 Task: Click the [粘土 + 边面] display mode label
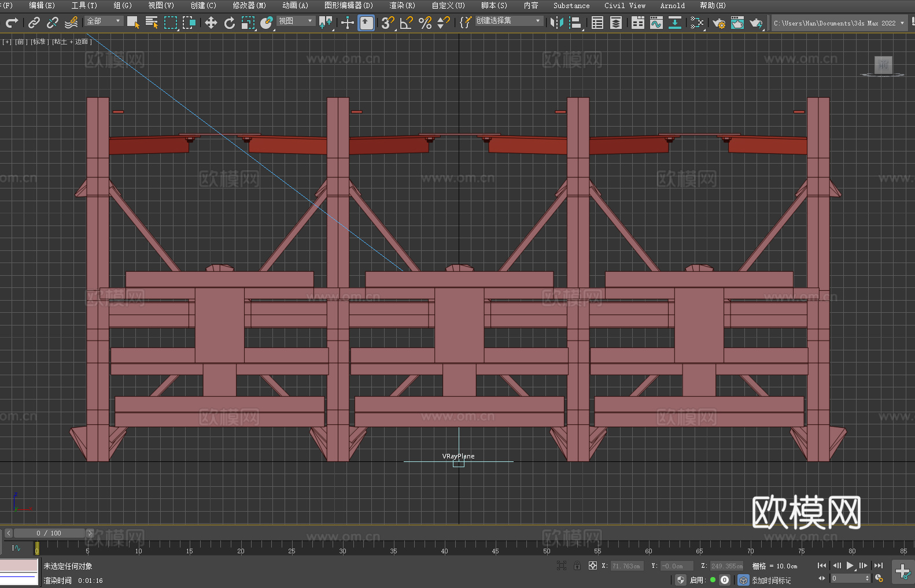coord(72,42)
